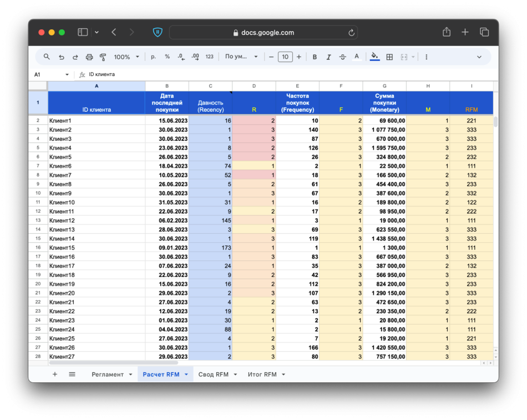The image size is (527, 420).
Task: Toggle bold formatting
Action: click(x=315, y=57)
